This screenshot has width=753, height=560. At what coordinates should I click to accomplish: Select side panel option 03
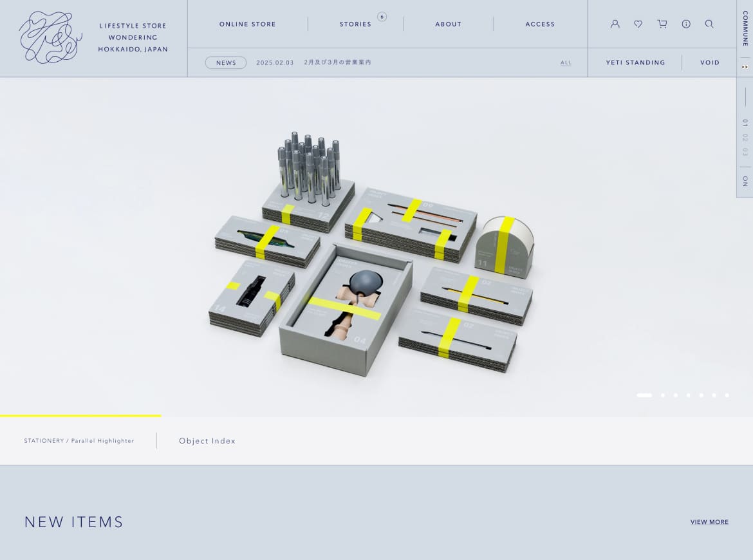[745, 153]
